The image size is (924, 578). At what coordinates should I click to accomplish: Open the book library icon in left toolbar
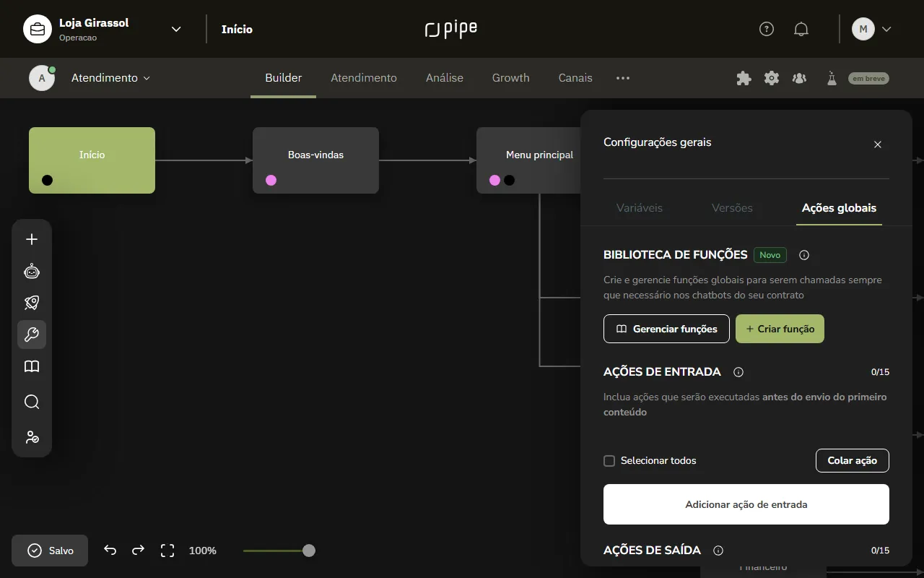pyautogui.click(x=32, y=366)
